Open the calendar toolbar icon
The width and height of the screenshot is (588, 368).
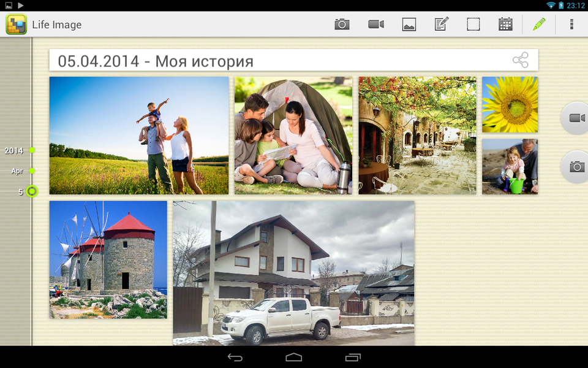point(505,25)
